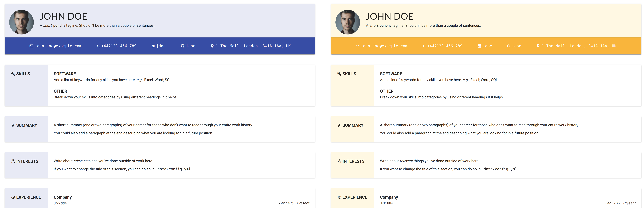
Task: Click envelope icon in orange contact bar
Action: click(x=358, y=46)
